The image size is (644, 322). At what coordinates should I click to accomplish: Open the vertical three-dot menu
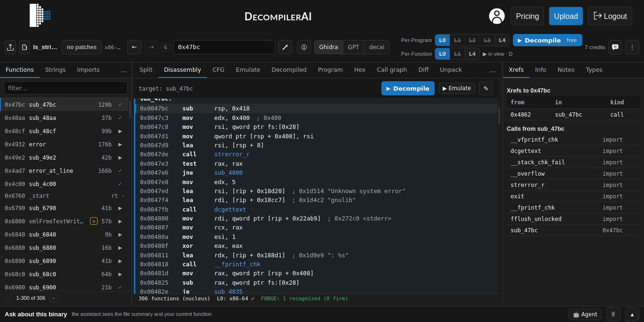pyautogui.click(x=632, y=47)
